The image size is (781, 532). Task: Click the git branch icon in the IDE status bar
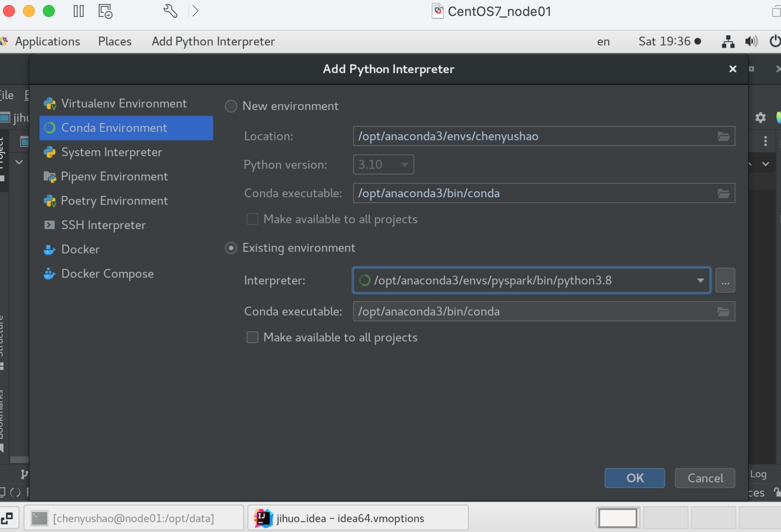tap(24, 474)
